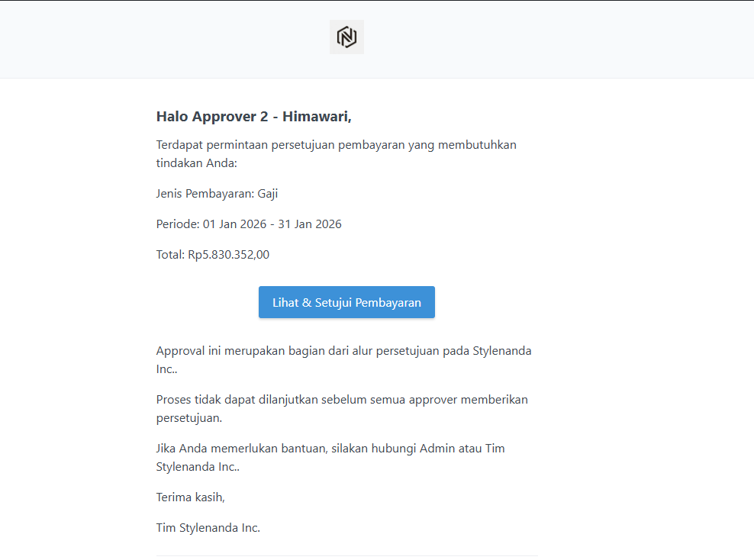This screenshot has height=560, width=754.
Task: Click the Terima kasih closing line
Action: (191, 497)
